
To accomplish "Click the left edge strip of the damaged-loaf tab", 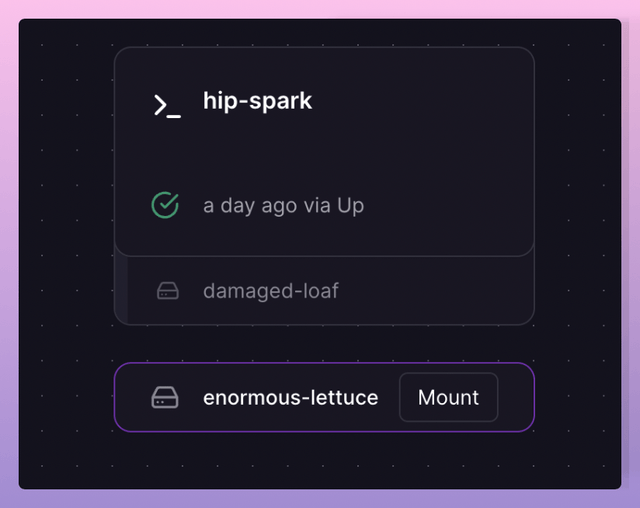I will coord(121,290).
